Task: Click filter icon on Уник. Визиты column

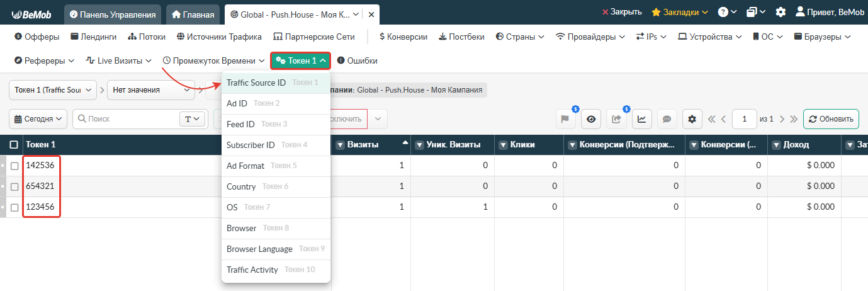Action: (x=420, y=145)
